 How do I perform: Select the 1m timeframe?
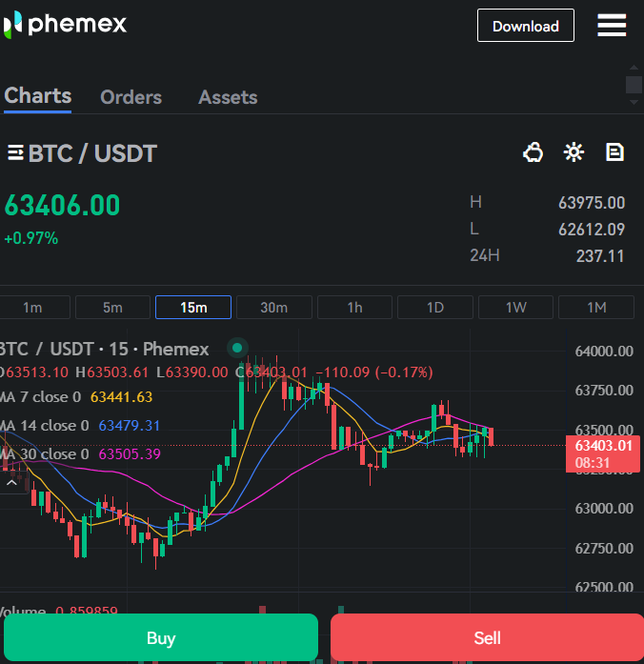33,308
